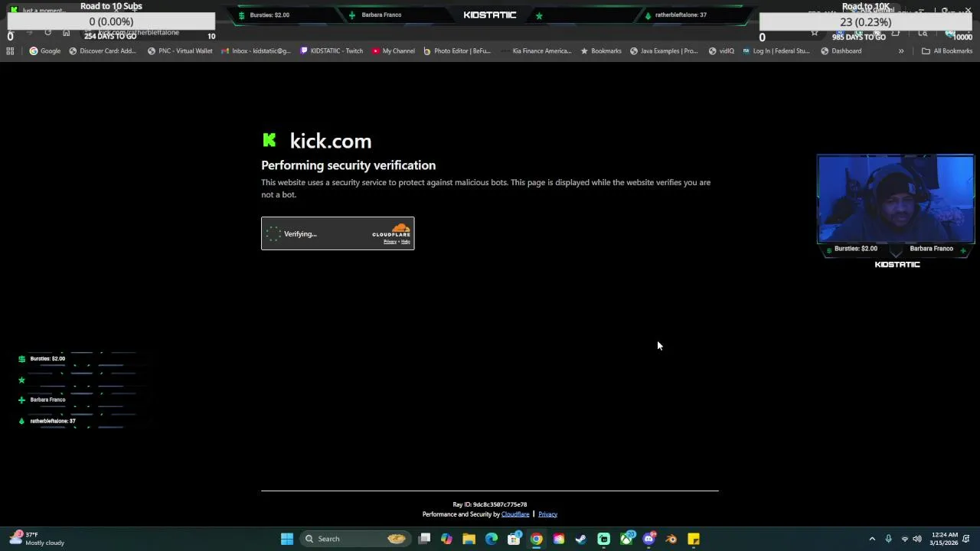Open Steam from the taskbar
The width and height of the screenshot is (980, 551).
pos(581,539)
